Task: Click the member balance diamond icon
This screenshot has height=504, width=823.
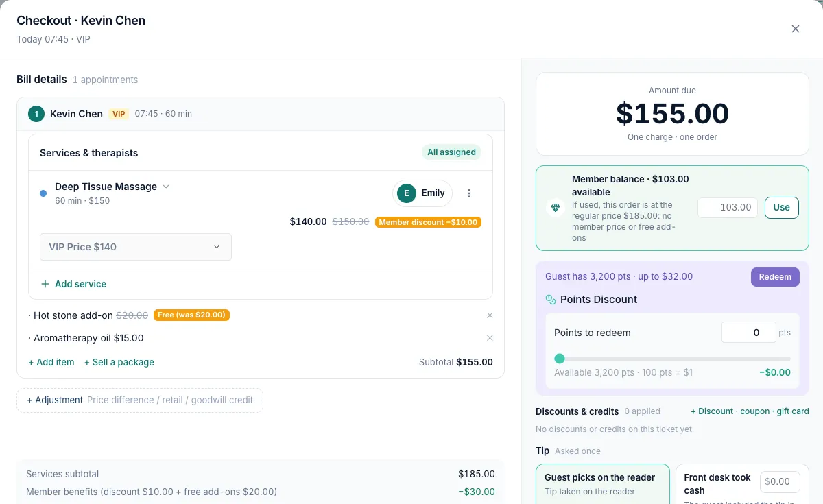Action: pyautogui.click(x=556, y=207)
